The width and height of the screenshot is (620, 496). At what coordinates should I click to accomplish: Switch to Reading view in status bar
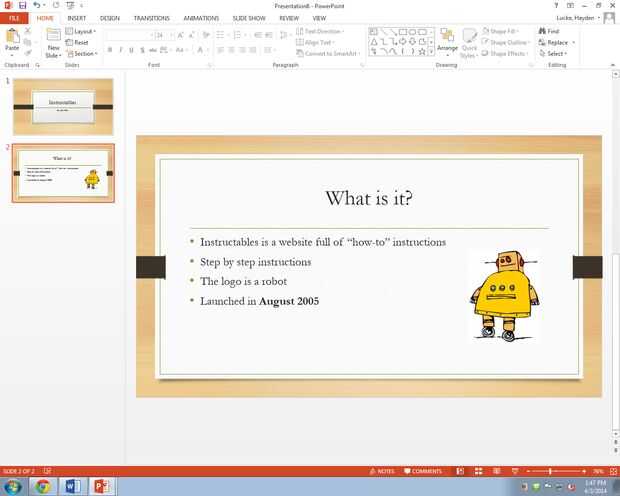(497, 471)
